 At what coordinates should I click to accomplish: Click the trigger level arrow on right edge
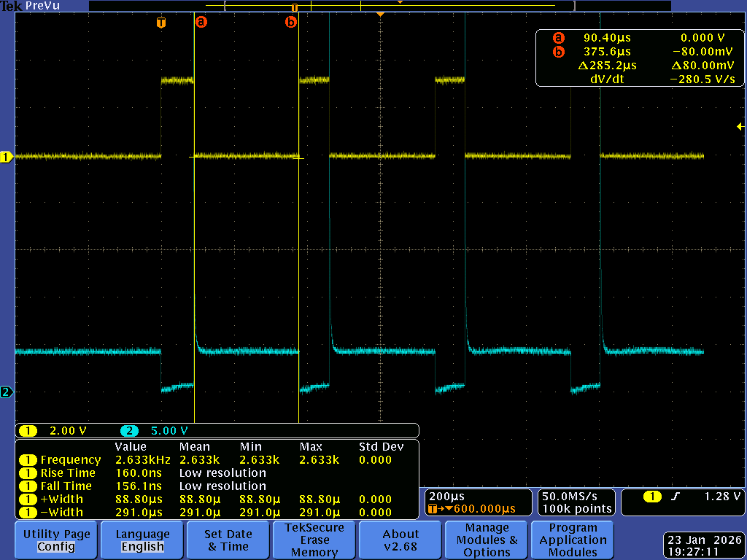741,126
